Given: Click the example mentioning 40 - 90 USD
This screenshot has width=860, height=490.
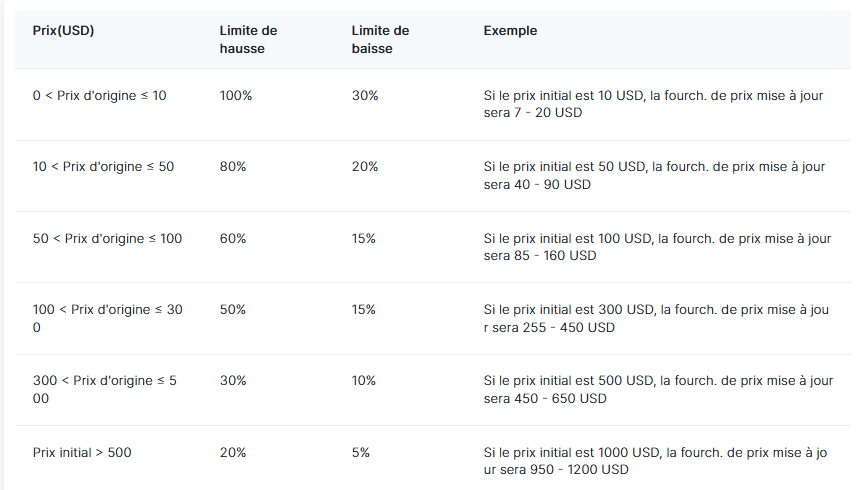Looking at the screenshot, I should (655, 175).
